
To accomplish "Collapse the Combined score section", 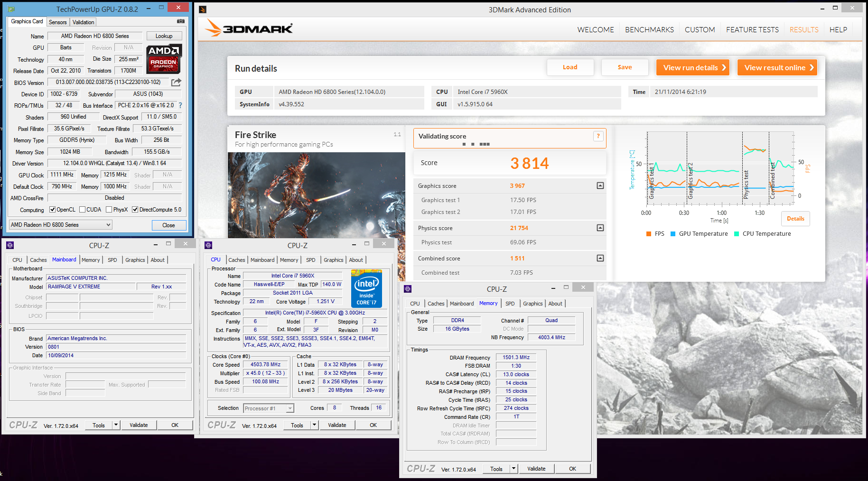I will click(600, 259).
